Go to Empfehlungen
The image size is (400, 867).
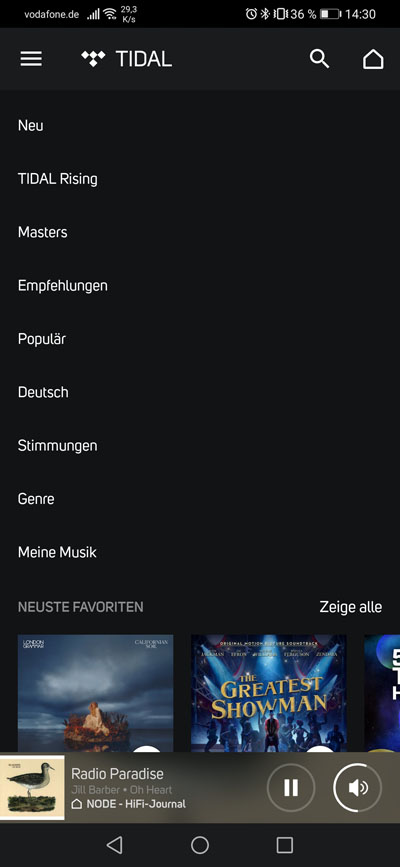(63, 285)
